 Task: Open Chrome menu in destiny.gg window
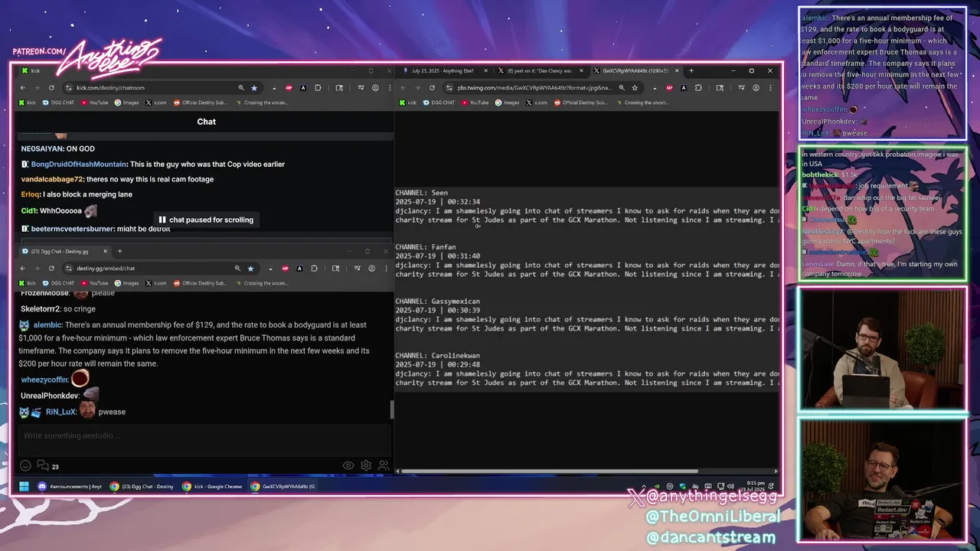(386, 269)
